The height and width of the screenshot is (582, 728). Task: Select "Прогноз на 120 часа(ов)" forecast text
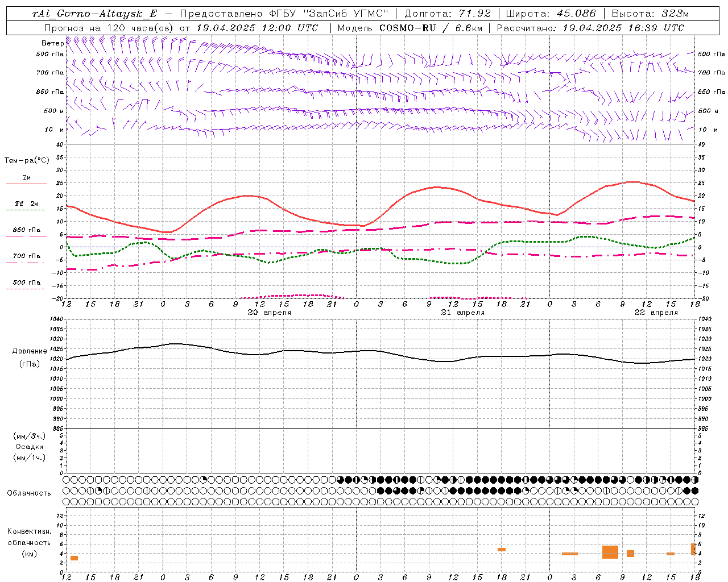click(110, 28)
